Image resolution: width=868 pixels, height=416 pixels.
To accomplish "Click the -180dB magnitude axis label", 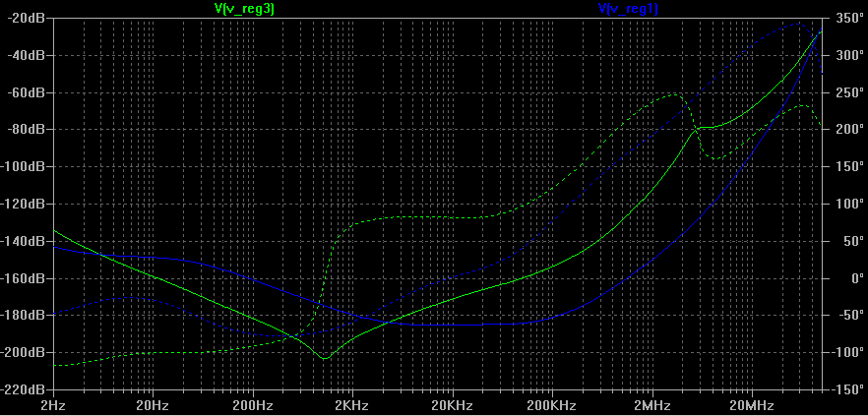I will [x=24, y=316].
